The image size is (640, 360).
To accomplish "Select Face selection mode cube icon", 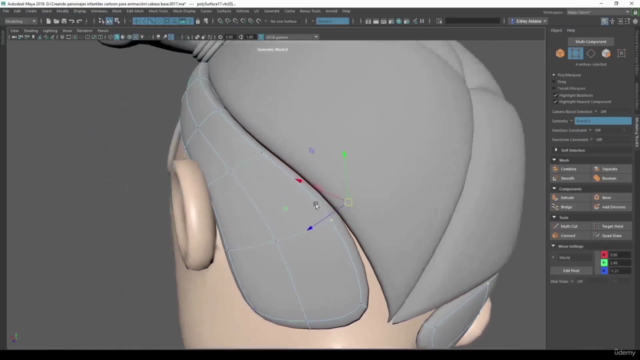I will (x=606, y=53).
